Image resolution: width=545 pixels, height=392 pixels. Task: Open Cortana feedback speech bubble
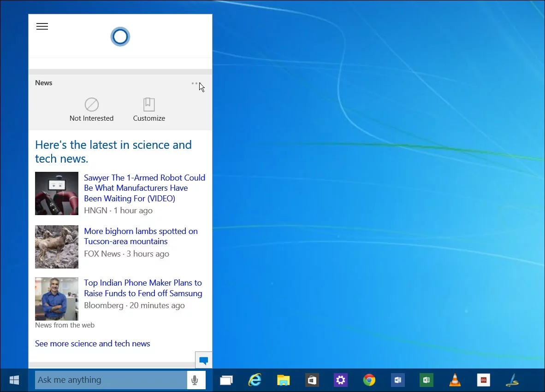[204, 360]
